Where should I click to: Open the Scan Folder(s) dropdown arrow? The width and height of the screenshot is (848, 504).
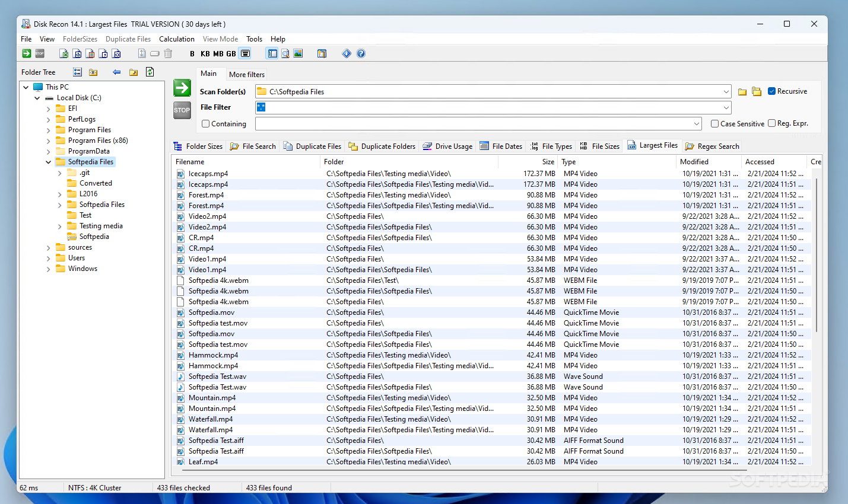coord(726,92)
